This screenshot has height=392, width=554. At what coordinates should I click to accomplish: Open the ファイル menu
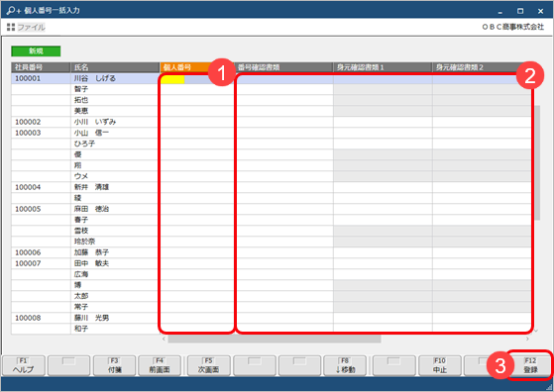coord(32,27)
